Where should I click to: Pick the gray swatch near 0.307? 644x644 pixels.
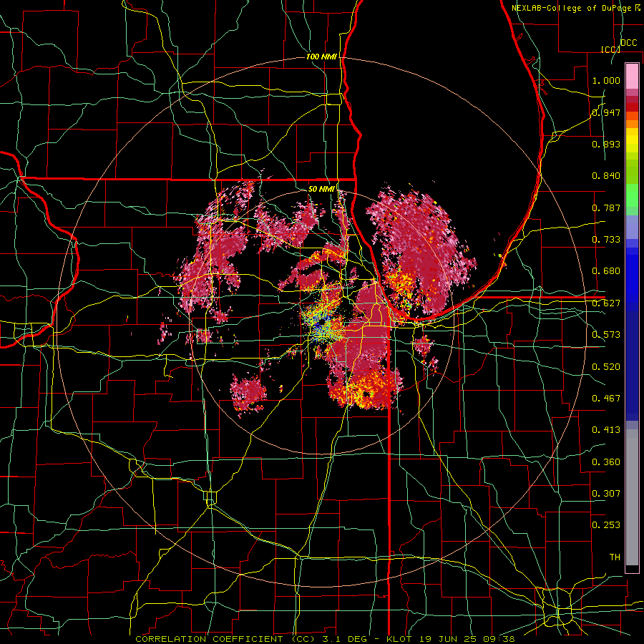pos(632,497)
